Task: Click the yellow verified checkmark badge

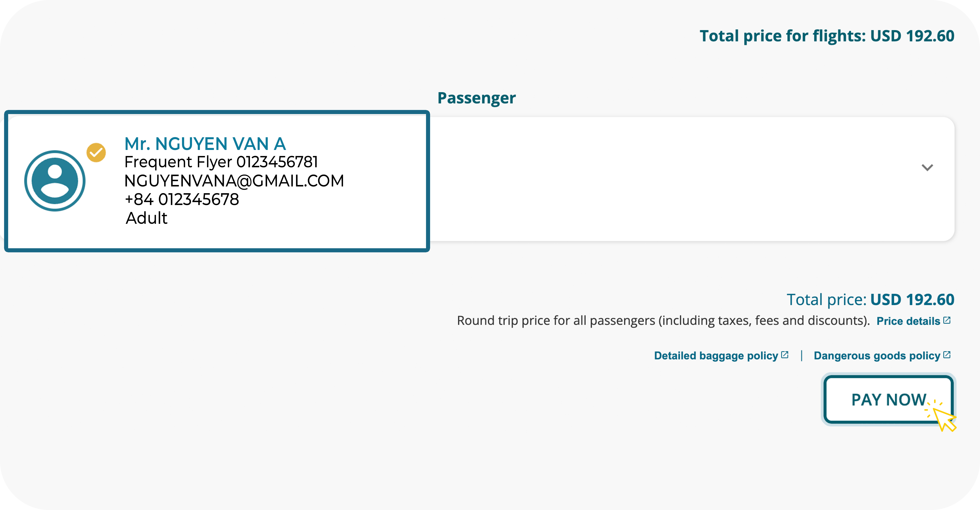Action: 96,153
